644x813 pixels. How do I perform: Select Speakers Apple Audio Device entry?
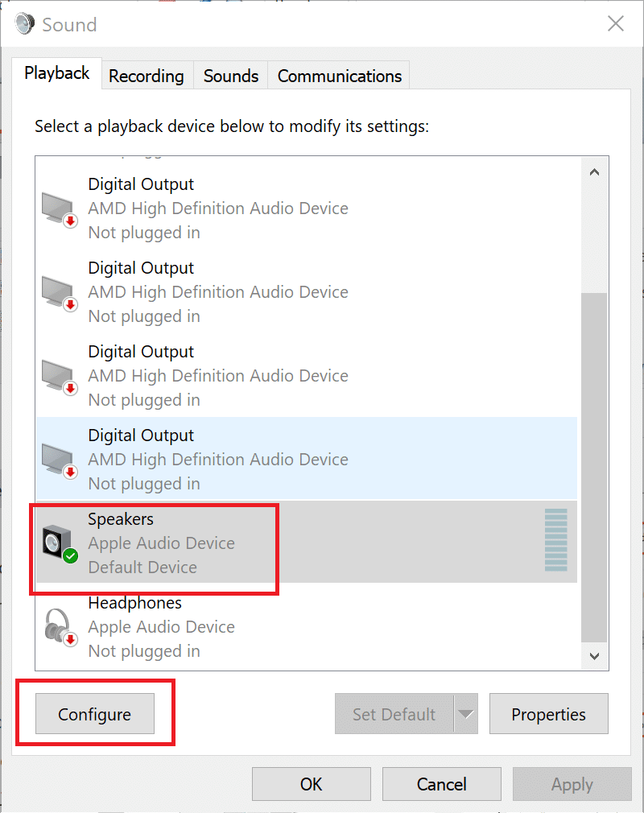(161, 543)
